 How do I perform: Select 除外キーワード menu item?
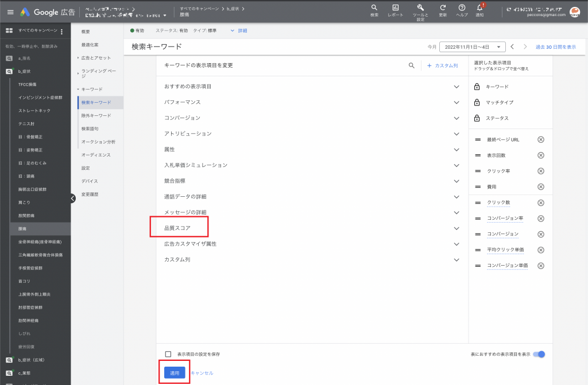[x=96, y=116]
